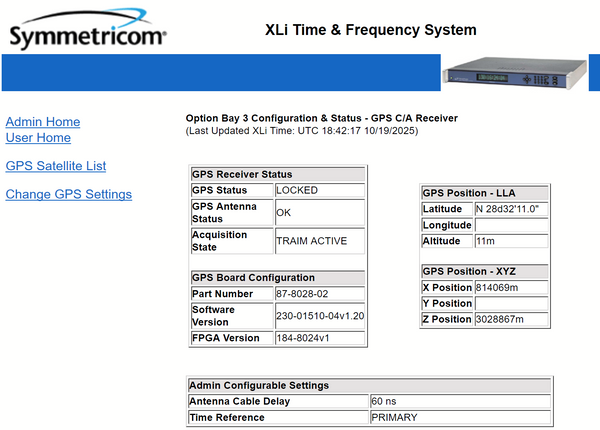Click the Antenna Cable Delay 60 ns value
Screen dimensions: 600x430
(459, 401)
